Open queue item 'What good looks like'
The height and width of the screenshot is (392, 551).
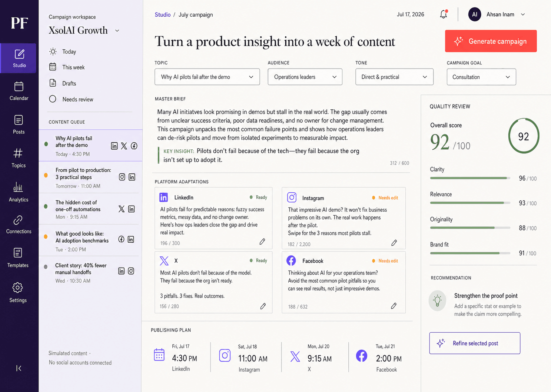tap(89, 240)
